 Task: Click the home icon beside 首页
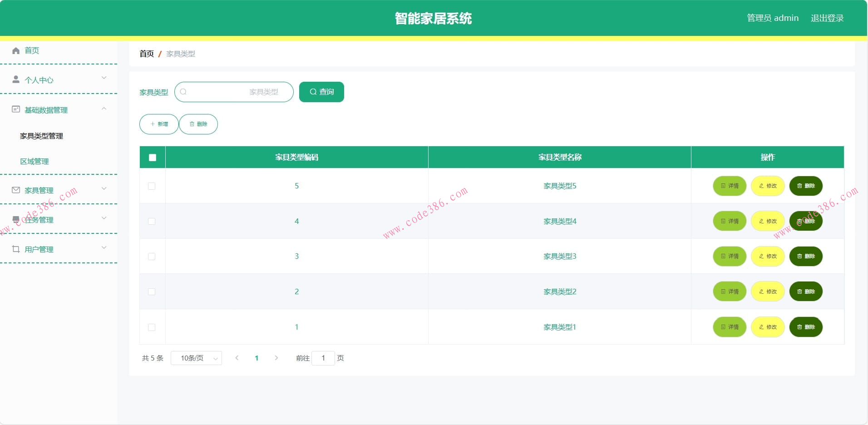pos(15,50)
